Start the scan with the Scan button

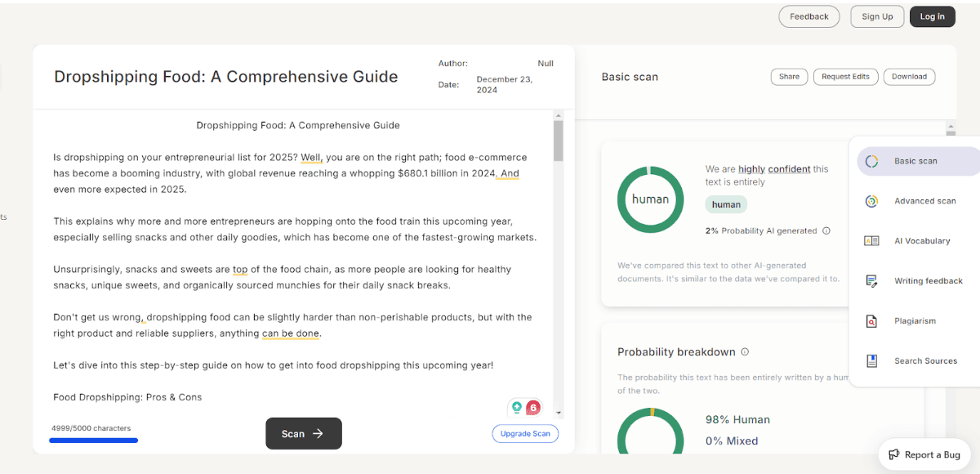[304, 434]
